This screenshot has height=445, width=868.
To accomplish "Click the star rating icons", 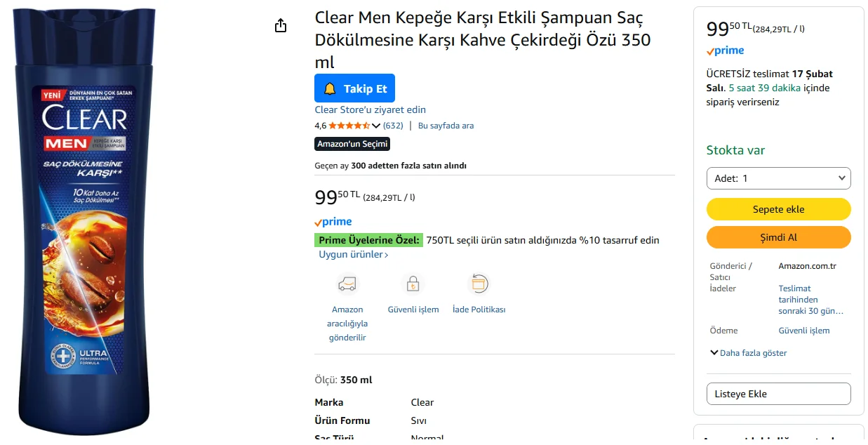I will 349,126.
